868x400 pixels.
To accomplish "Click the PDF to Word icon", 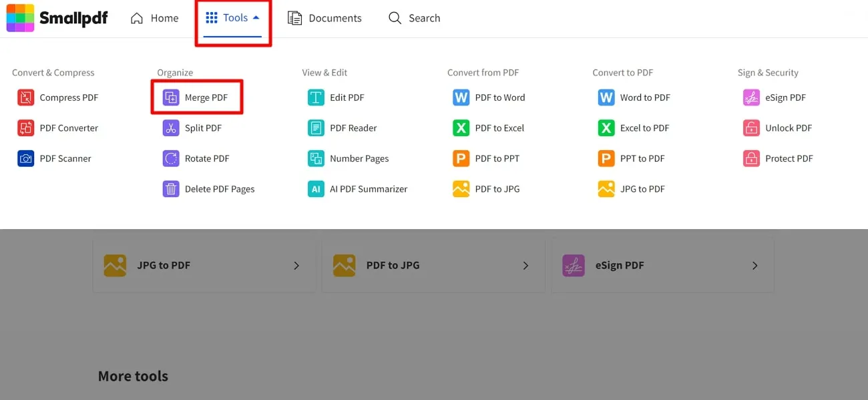I will [x=461, y=97].
